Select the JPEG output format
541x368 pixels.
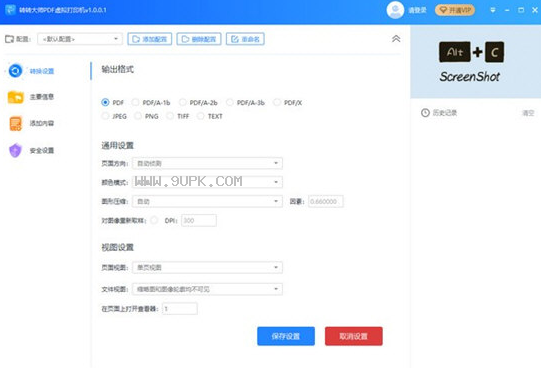[105, 116]
